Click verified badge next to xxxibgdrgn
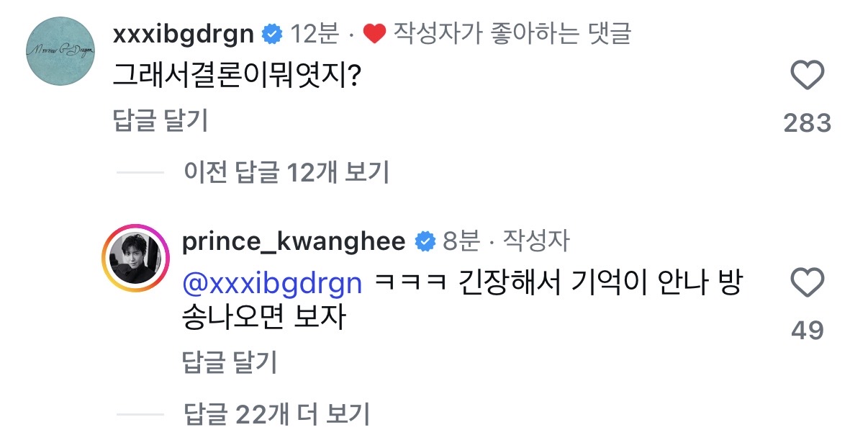Screen dimensions: 868x448 tap(271, 34)
